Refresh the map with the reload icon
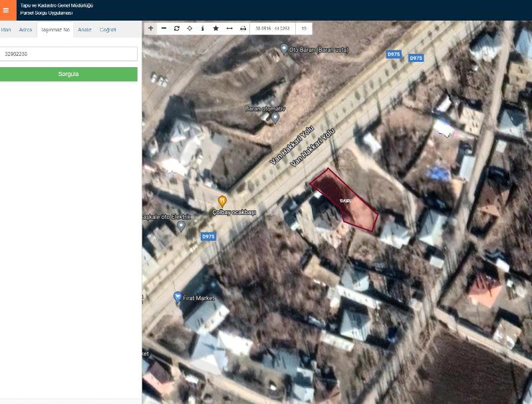The height and width of the screenshot is (404, 532). click(x=177, y=29)
